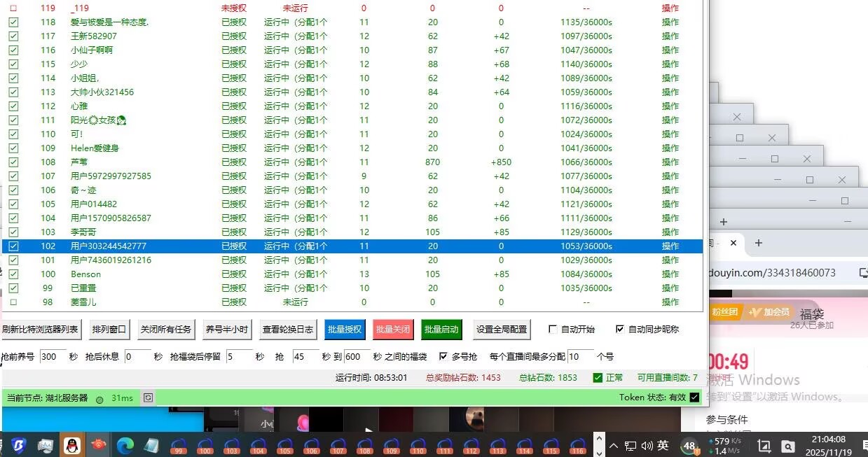This screenshot has height=457, width=868.
Task: Open QQ from the taskbar
Action: pyautogui.click(x=72, y=445)
